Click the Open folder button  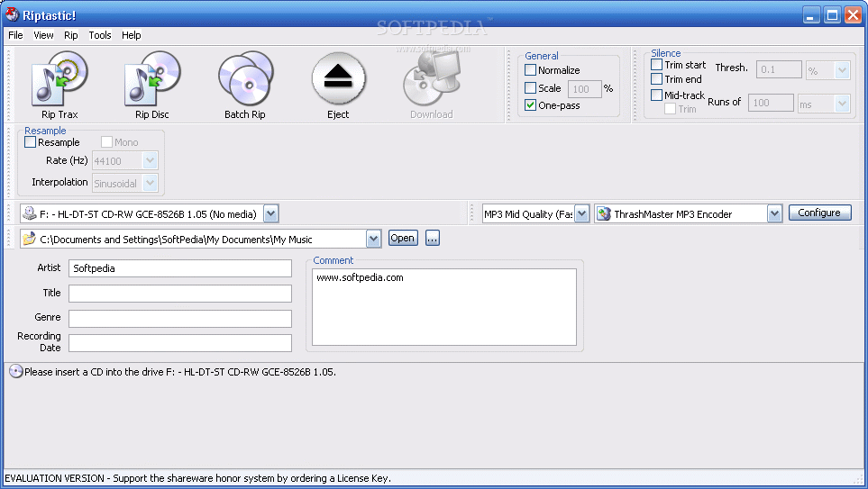[402, 238]
